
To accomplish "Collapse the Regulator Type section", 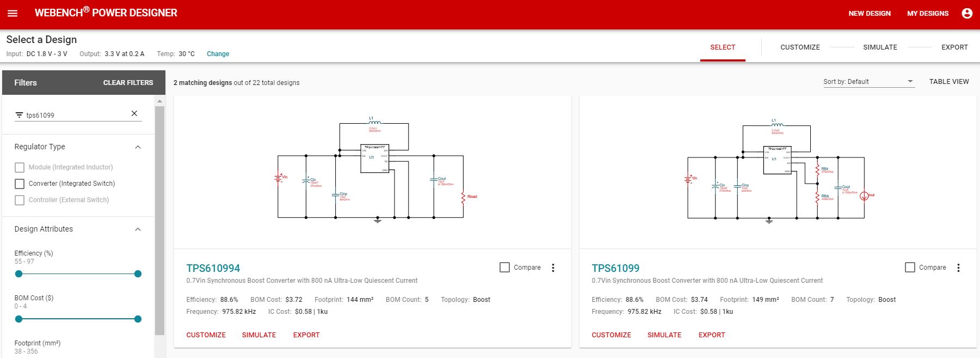I will [138, 147].
